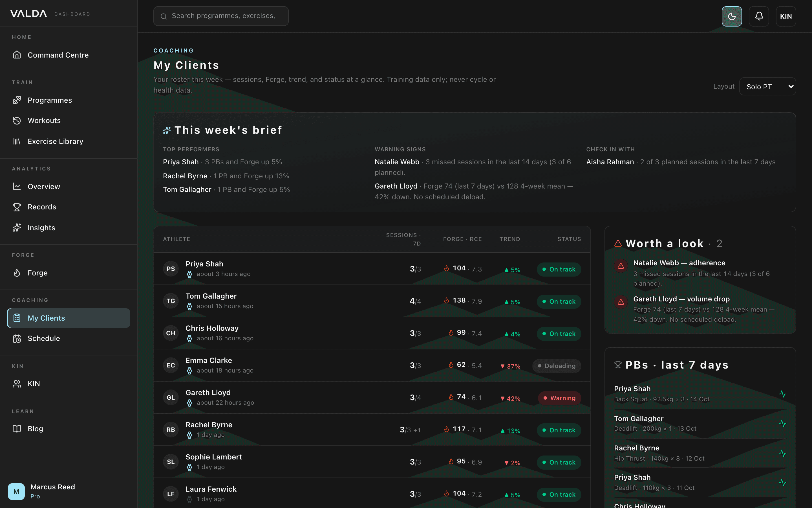This screenshot has height=508, width=812.
Task: Click the Forge RCE column header
Action: tap(462, 239)
